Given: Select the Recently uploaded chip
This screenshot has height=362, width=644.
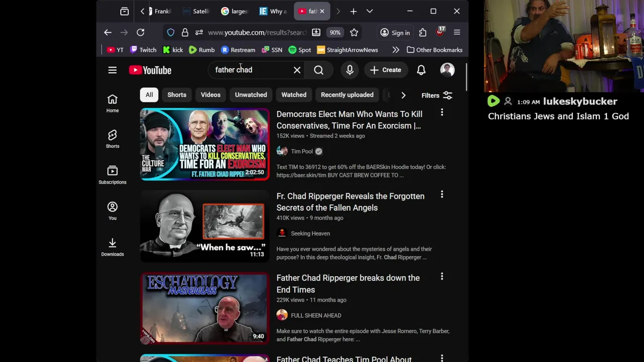Looking at the screenshot, I should pos(347,95).
